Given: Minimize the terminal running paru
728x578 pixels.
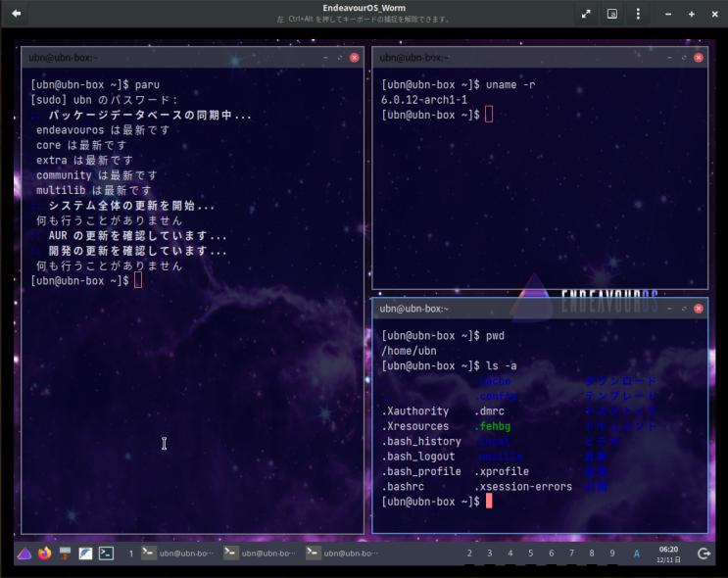Looking at the screenshot, I should coord(325,58).
